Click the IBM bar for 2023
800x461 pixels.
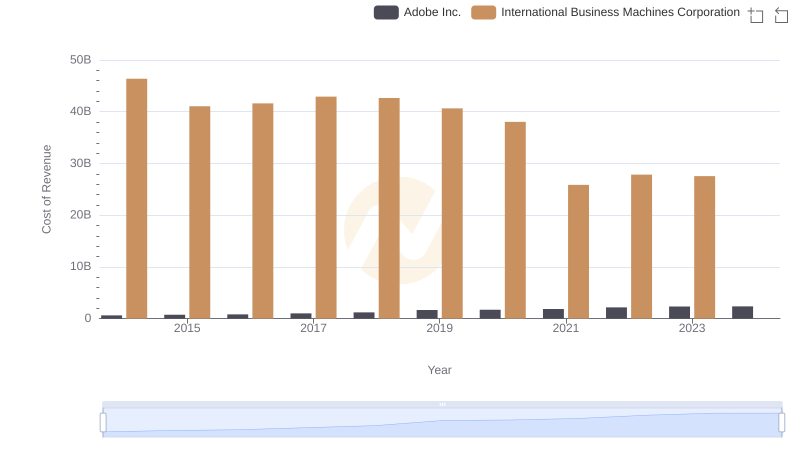705,247
